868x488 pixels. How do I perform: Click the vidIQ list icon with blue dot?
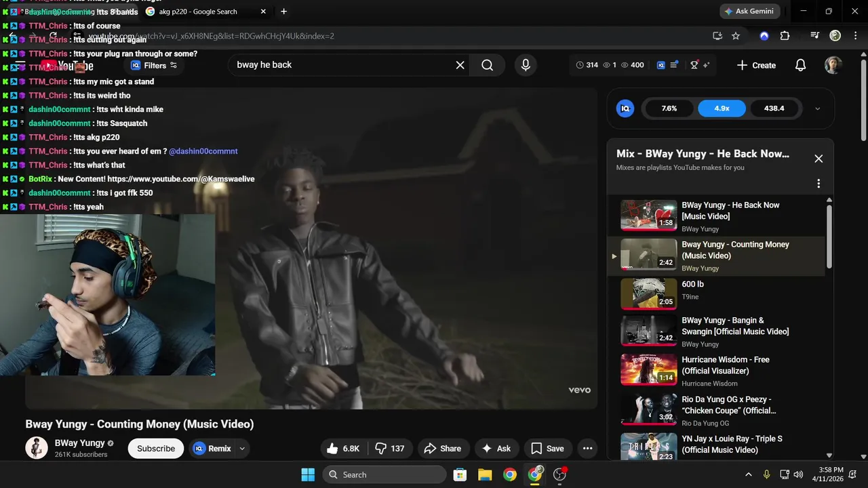675,65
